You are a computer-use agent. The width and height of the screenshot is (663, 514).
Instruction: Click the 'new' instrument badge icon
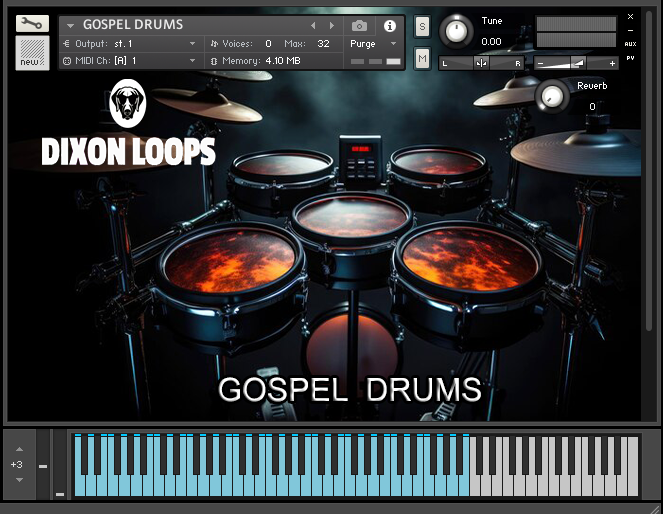coord(32,54)
